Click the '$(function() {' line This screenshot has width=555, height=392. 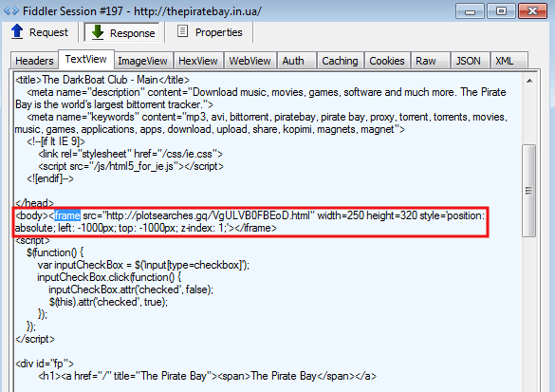(55, 252)
